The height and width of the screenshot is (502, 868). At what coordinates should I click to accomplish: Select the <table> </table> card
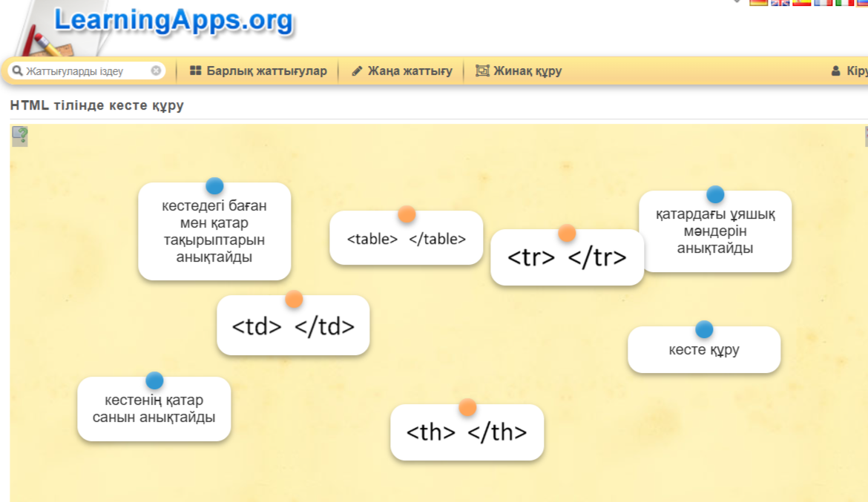click(x=407, y=238)
